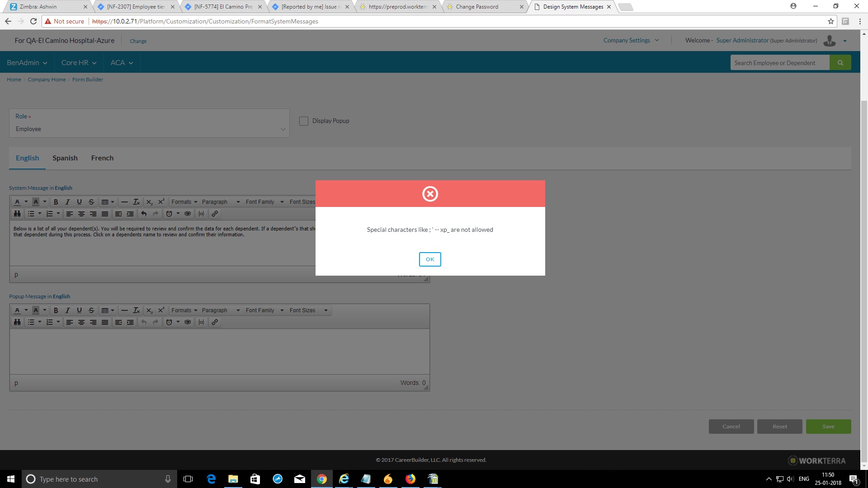
Task: Click the text color A in Popup Message toolbar
Action: coord(17,310)
